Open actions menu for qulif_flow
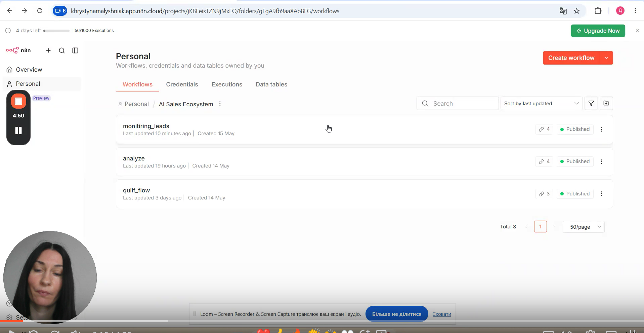Screen dimensions: 644x333 pos(601,194)
